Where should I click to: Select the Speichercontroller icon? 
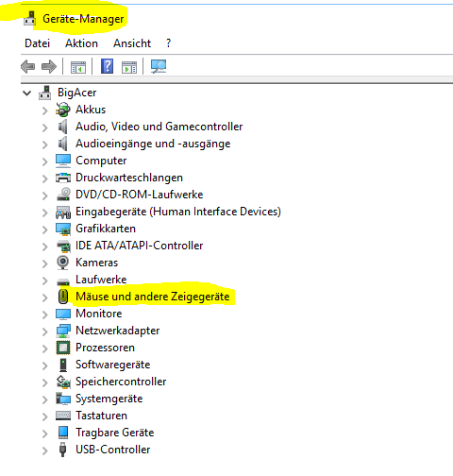coord(63,382)
